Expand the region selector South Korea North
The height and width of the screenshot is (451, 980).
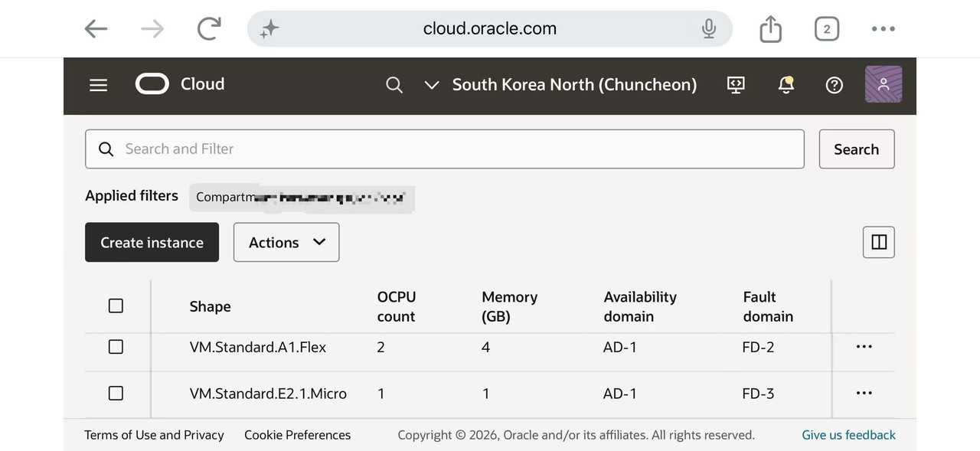click(x=561, y=84)
